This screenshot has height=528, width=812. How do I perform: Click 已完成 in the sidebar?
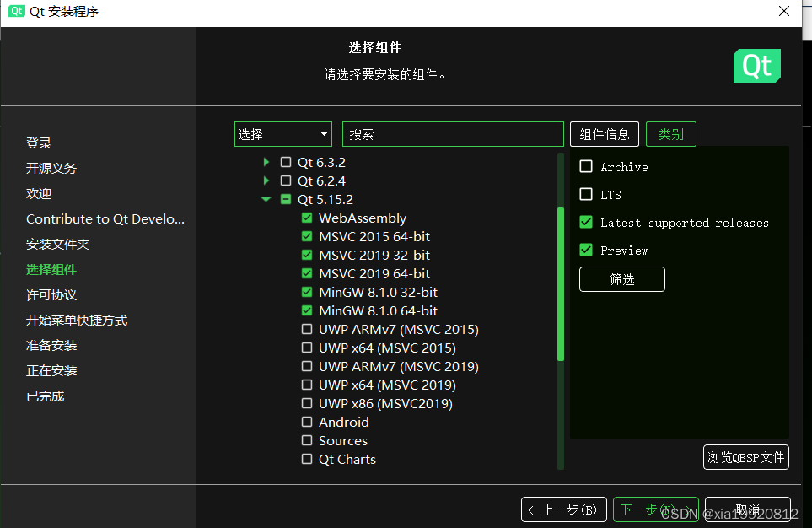45,396
